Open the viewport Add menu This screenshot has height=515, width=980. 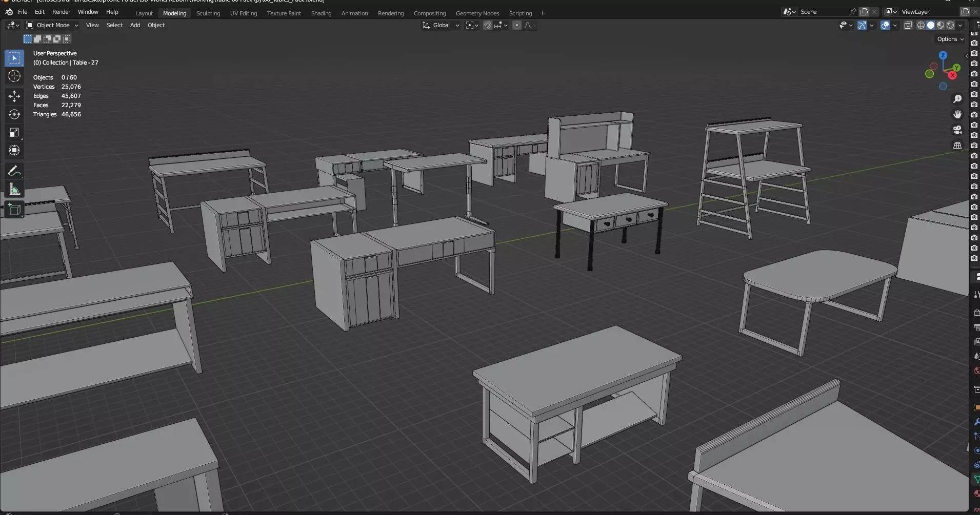pyautogui.click(x=135, y=25)
